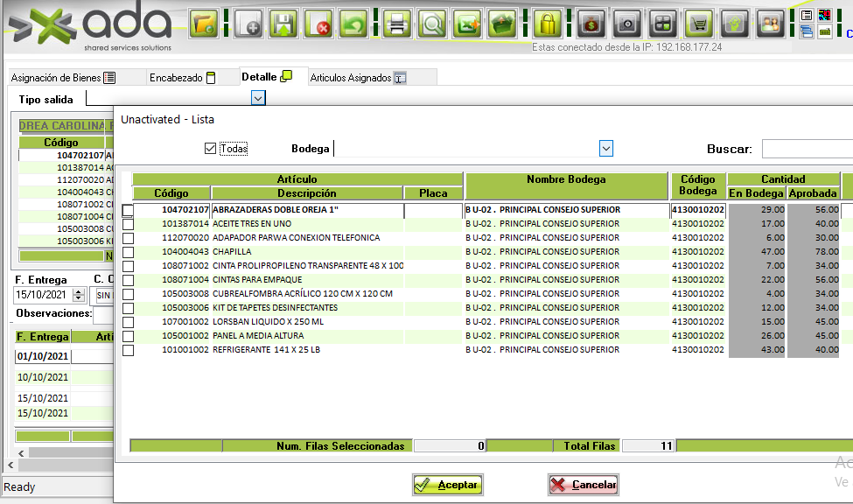Click the delete document icon with red X

point(318,24)
